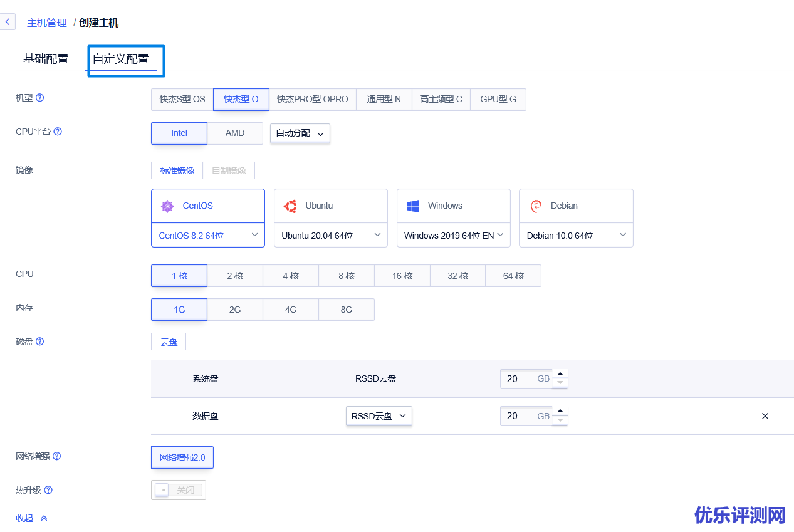Open the 自动分配 dropdown

point(300,133)
